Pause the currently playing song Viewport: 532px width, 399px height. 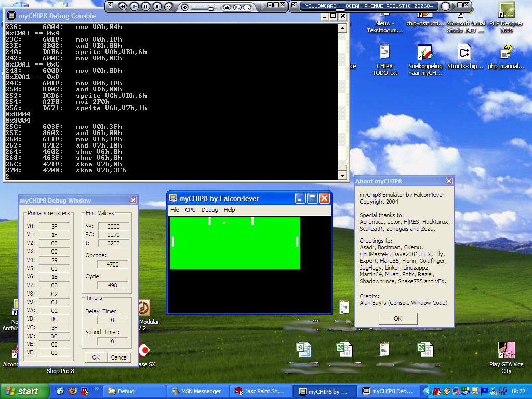tap(145, 7)
